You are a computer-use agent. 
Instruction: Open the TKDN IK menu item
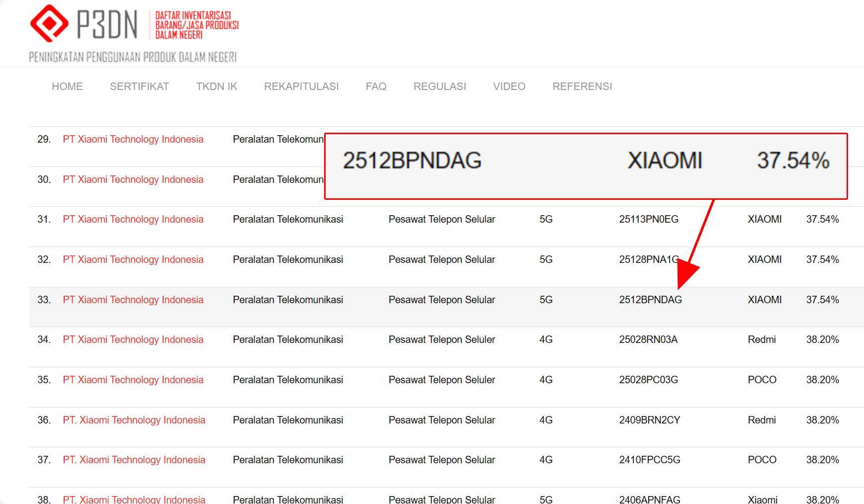(x=217, y=86)
